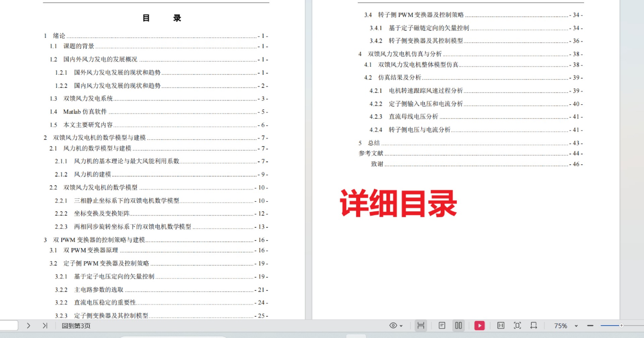Image resolution: width=644 pixels, height=338 pixels.
Task: Click the zoom slider handle
Action: pyautogui.click(x=621, y=325)
